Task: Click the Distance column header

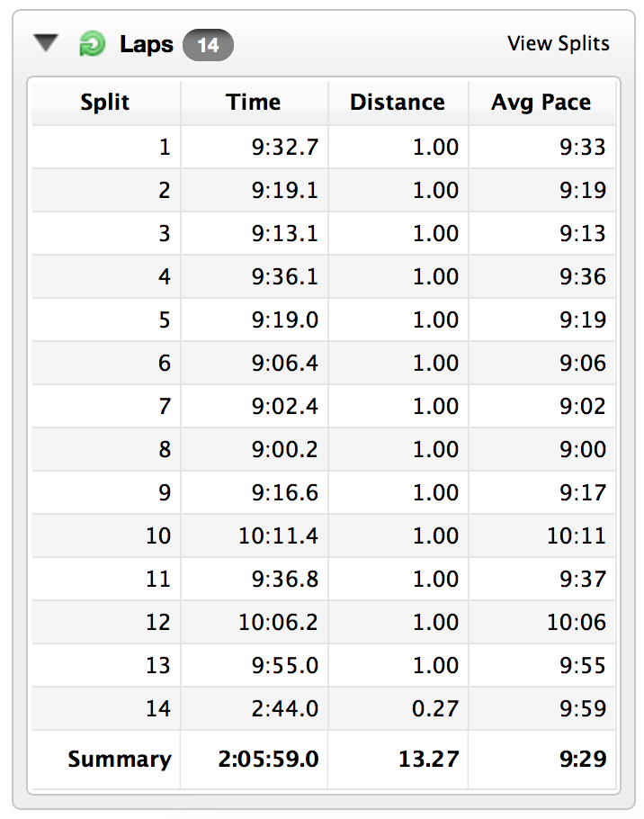Action: point(398,103)
